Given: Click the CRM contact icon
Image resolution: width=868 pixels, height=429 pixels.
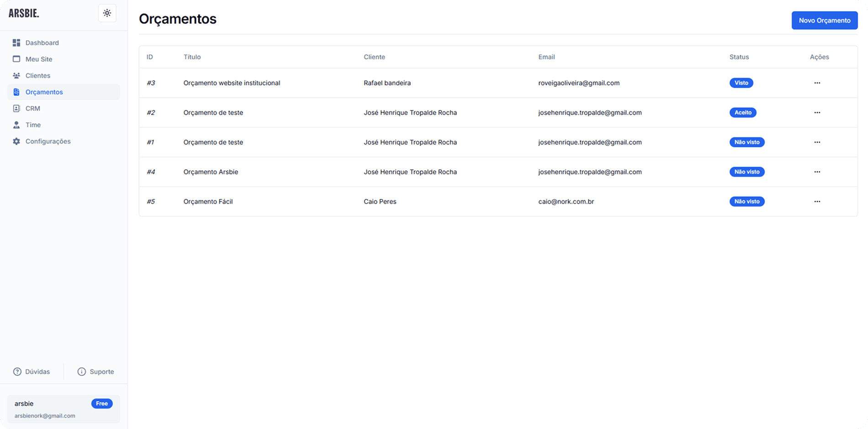Looking at the screenshot, I should (x=16, y=109).
